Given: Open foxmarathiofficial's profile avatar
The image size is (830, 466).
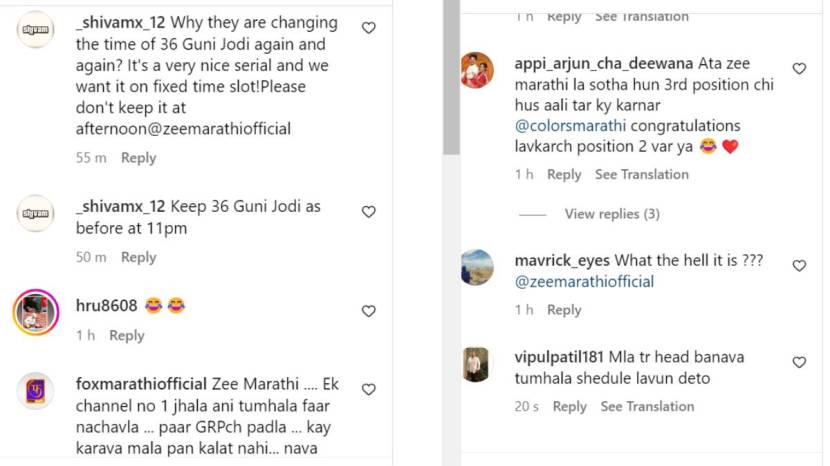Looking at the screenshot, I should [x=36, y=390].
